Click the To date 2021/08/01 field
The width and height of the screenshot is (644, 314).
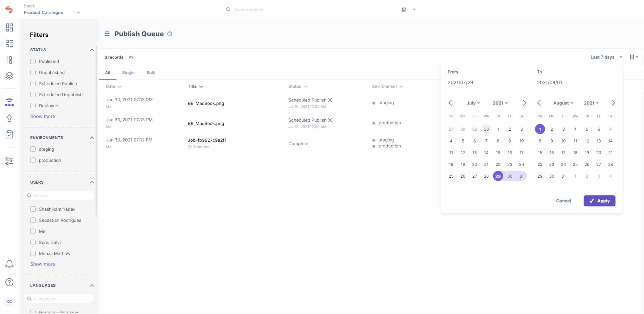click(549, 82)
